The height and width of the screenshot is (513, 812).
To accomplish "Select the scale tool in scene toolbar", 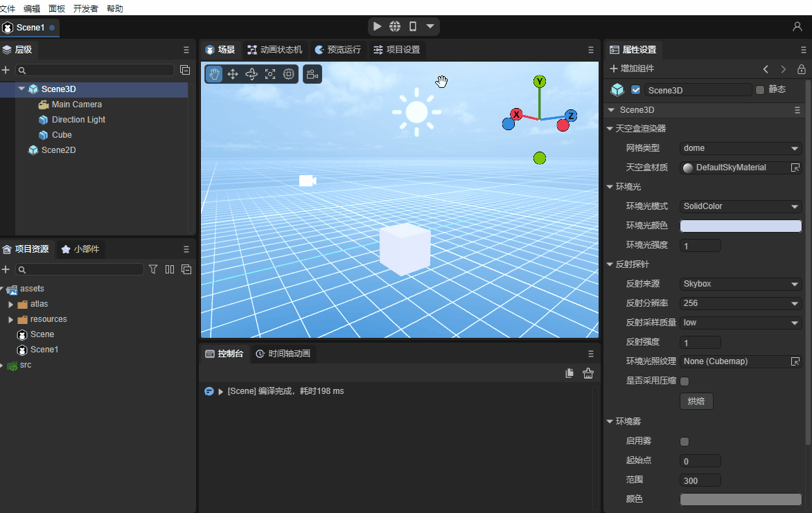I will tap(270, 74).
